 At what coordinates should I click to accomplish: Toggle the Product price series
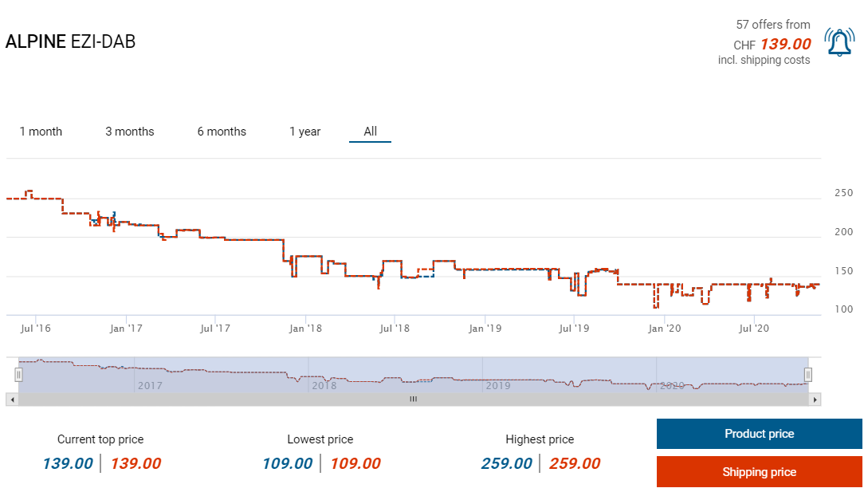(759, 434)
